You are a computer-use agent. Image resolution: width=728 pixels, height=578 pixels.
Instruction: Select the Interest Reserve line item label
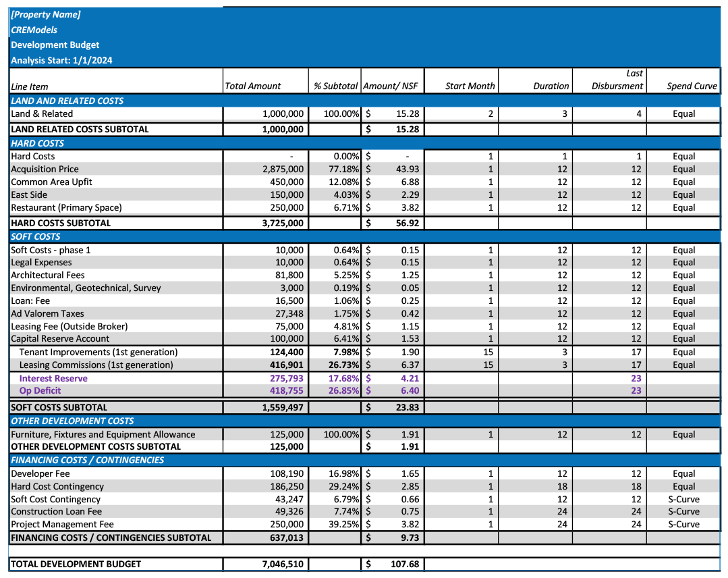(x=53, y=378)
